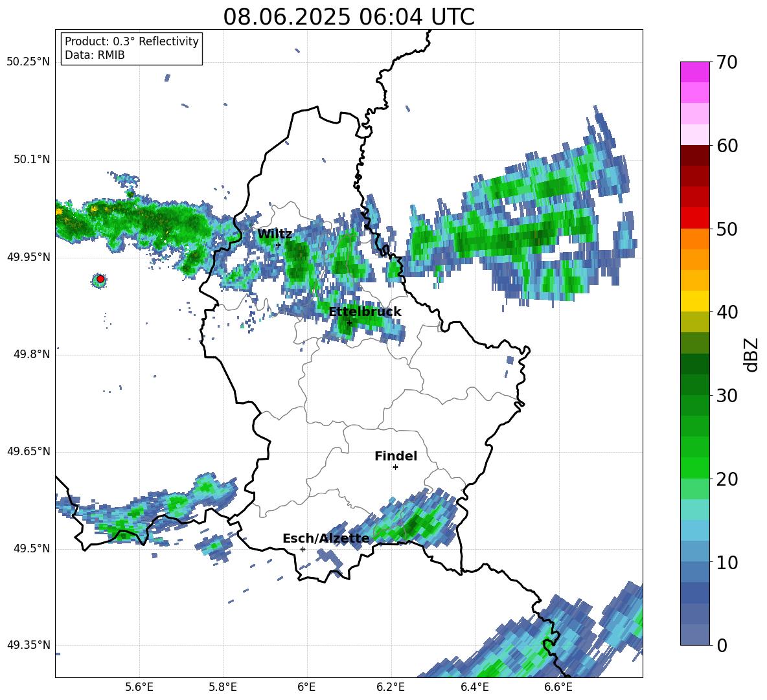Click the 'Product: 0.3° Reflectivity' text

click(132, 41)
